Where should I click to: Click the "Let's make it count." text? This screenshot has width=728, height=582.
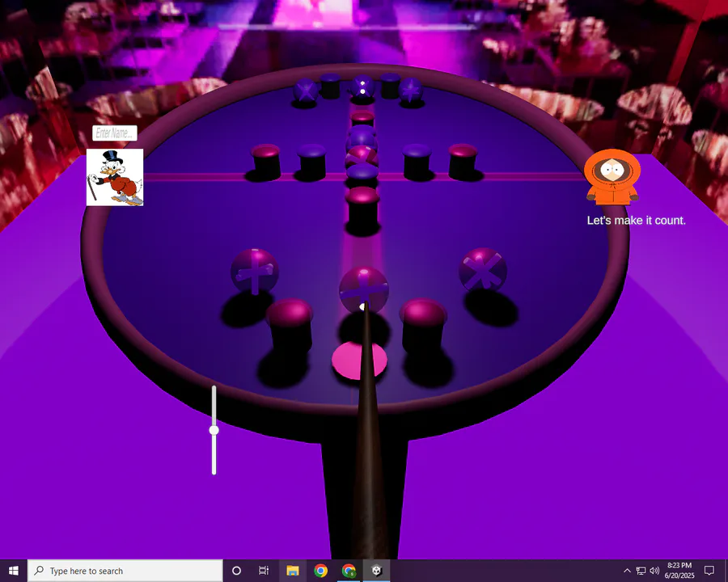point(636,221)
